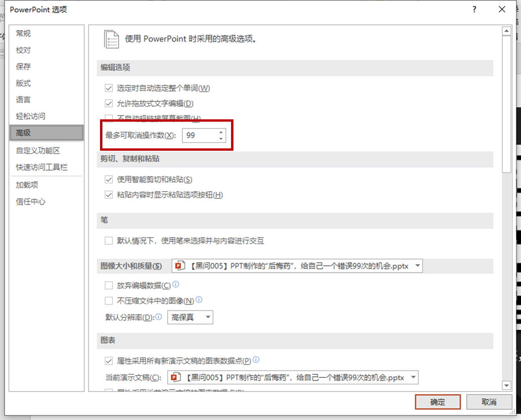Open the 当前演示文稿 file dropdown

click(293, 378)
